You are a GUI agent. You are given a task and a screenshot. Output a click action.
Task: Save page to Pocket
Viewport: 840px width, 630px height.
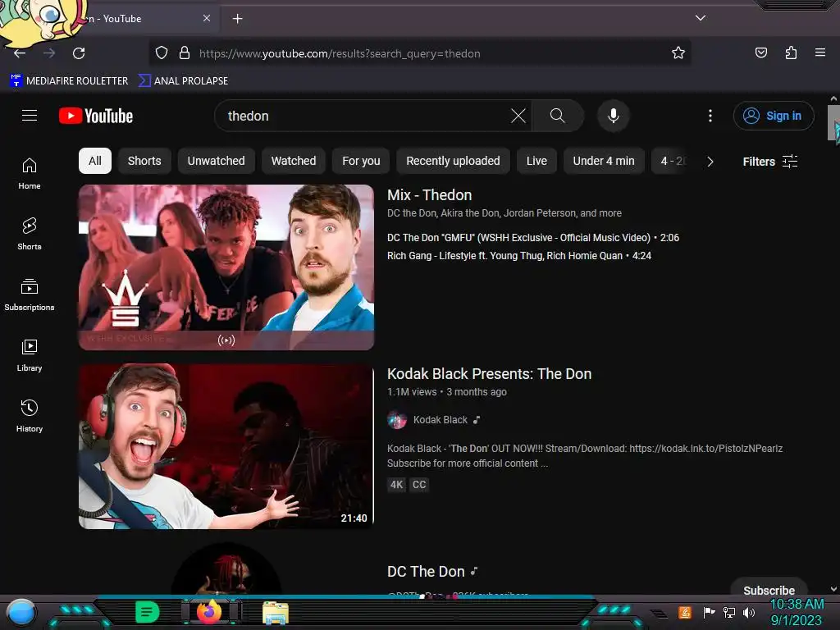(x=761, y=53)
